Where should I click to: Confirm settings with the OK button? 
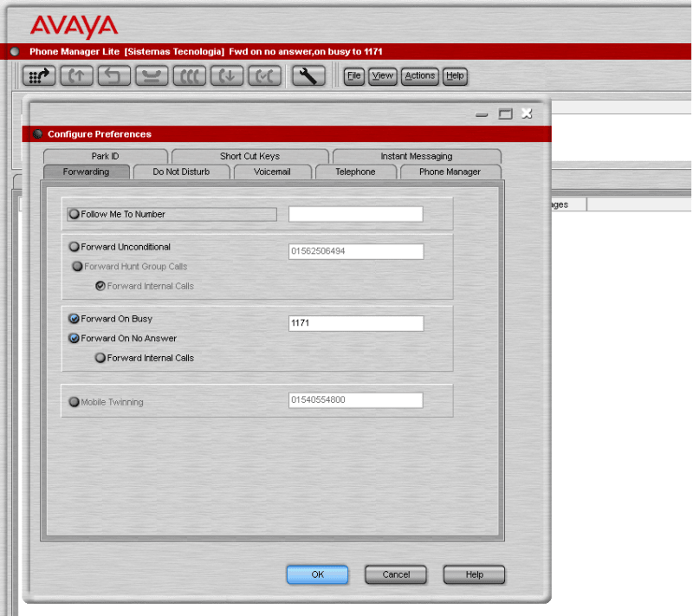[317, 574]
